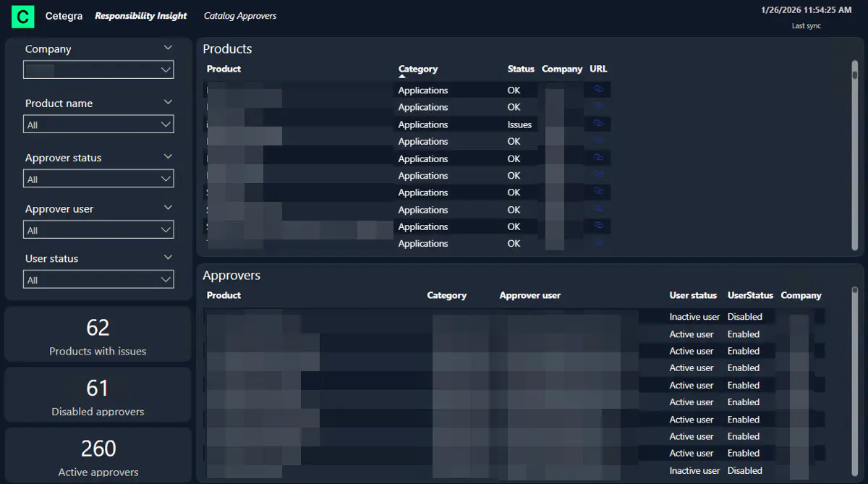Sort Approvers table by Approver user header
The width and height of the screenshot is (868, 484).
(529, 295)
